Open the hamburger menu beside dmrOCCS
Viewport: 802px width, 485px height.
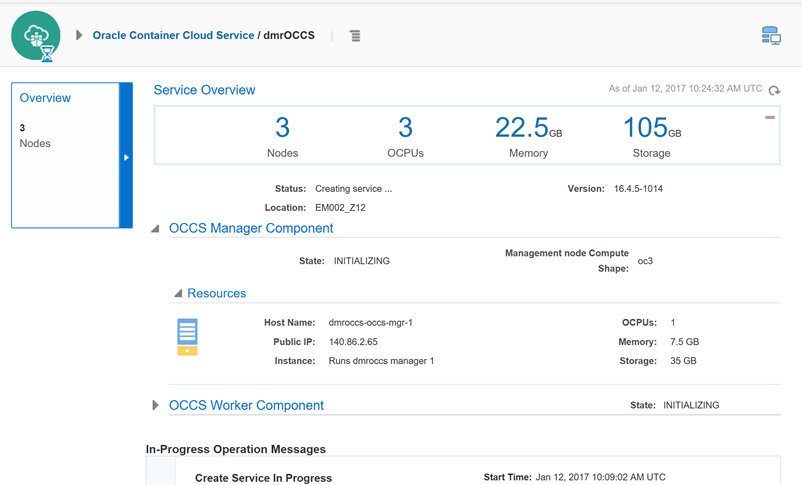355,36
